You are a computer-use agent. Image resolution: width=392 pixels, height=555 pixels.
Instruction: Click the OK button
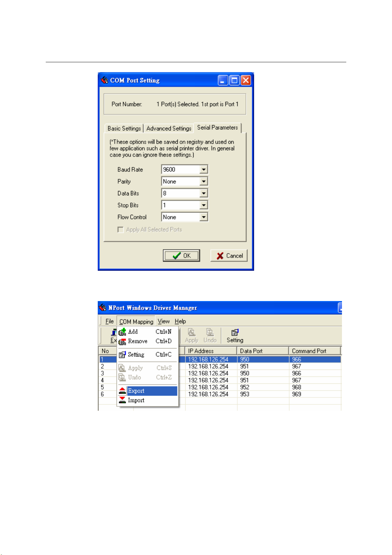(181, 256)
